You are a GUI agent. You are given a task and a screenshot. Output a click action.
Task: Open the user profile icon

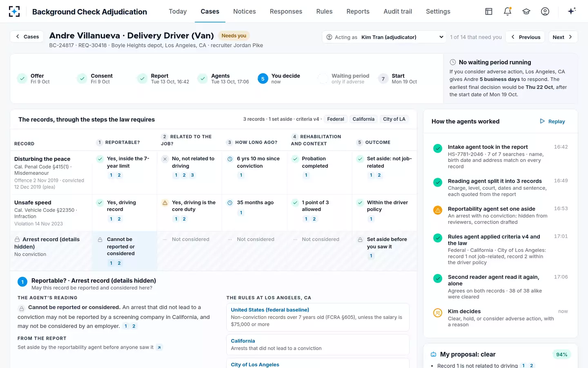point(545,11)
